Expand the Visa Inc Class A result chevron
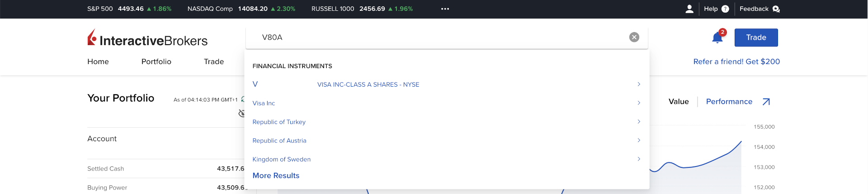The width and height of the screenshot is (868, 194). (x=639, y=84)
